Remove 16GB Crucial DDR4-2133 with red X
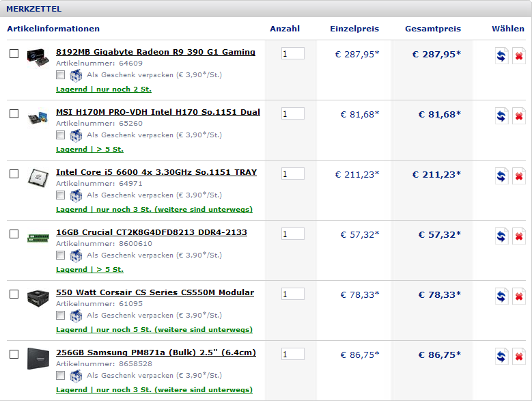This screenshot has height=401, width=532. point(519,236)
